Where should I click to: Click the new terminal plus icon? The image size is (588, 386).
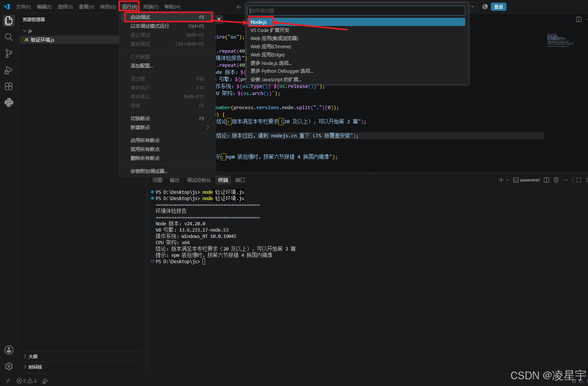click(x=501, y=180)
